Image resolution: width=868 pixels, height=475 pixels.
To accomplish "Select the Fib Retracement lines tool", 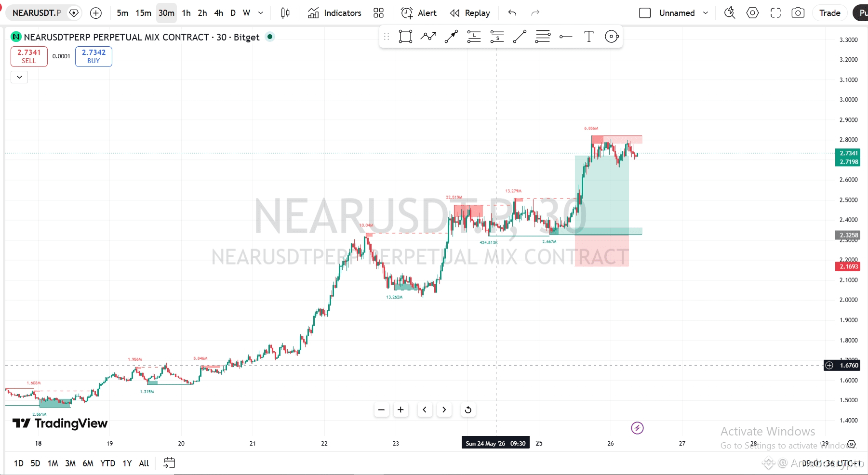I will point(543,37).
